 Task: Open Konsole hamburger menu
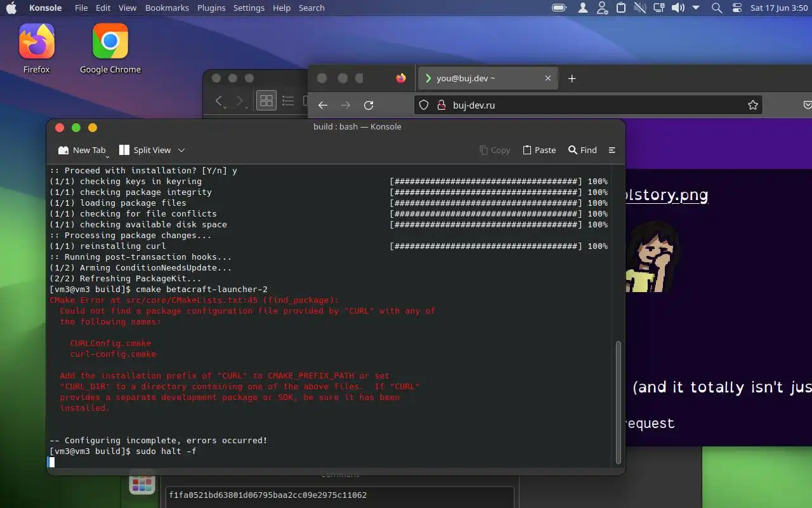(612, 150)
